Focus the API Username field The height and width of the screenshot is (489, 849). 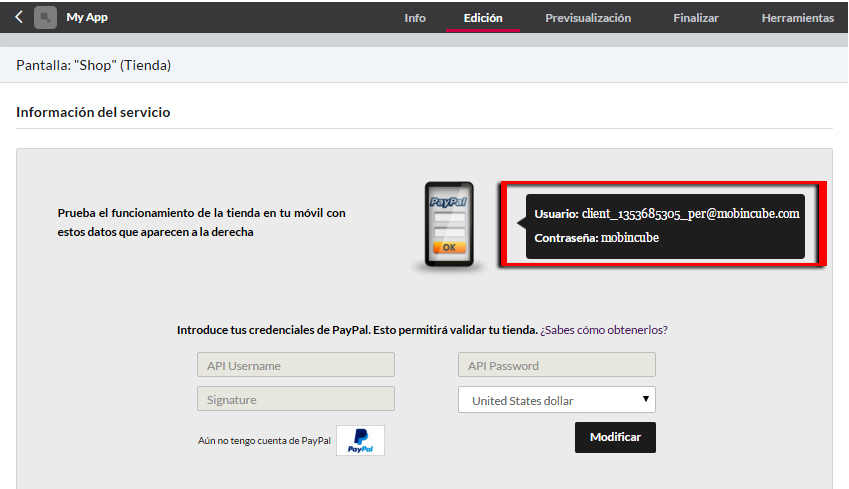(x=296, y=365)
